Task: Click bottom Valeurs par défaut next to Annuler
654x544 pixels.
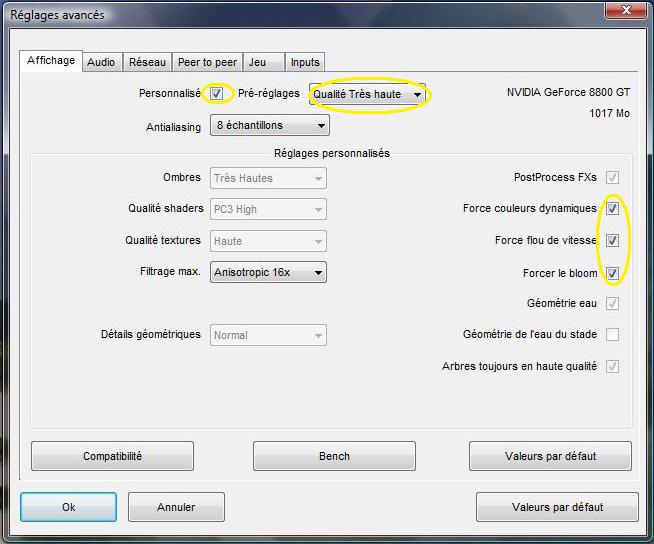Action: click(x=557, y=507)
